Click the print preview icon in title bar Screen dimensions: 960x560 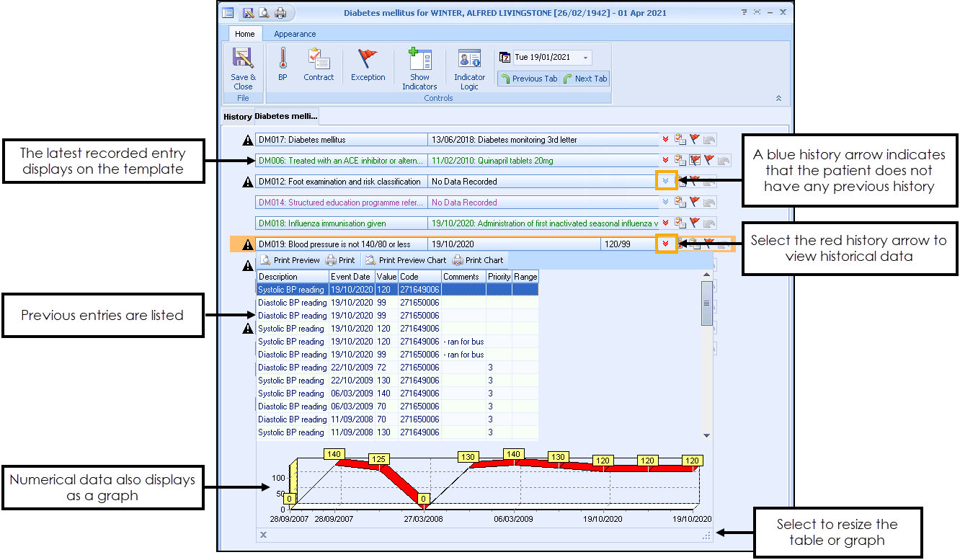point(265,12)
